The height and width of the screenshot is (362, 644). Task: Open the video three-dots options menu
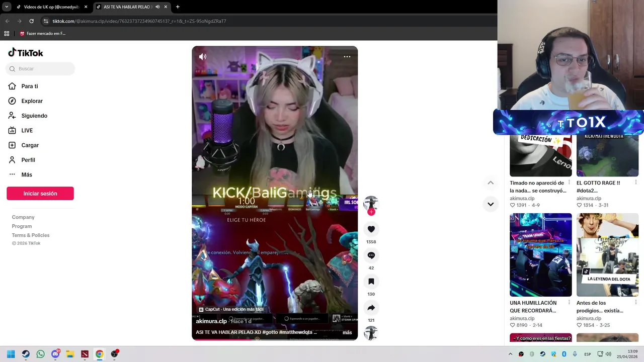click(347, 57)
